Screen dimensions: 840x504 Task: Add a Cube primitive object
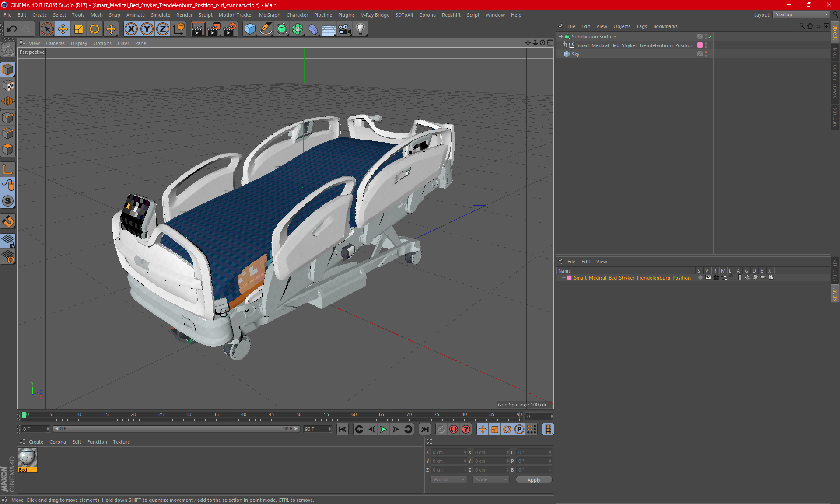tap(250, 29)
